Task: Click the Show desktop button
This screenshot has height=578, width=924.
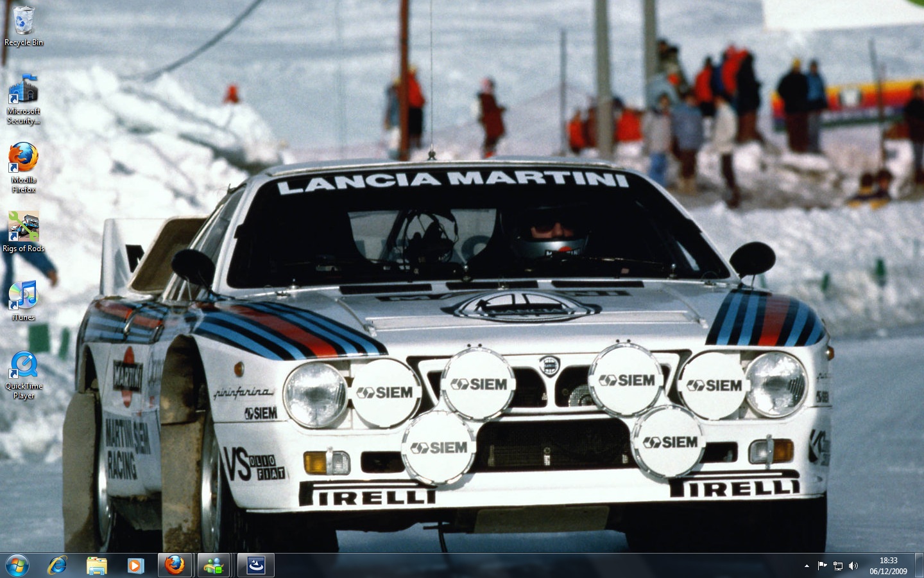Action: coord(920,566)
